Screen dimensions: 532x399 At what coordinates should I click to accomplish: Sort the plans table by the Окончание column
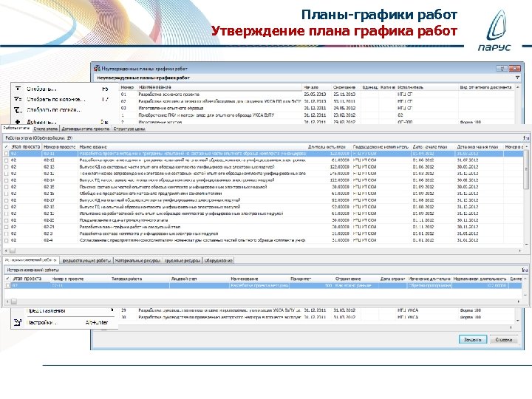346,87
